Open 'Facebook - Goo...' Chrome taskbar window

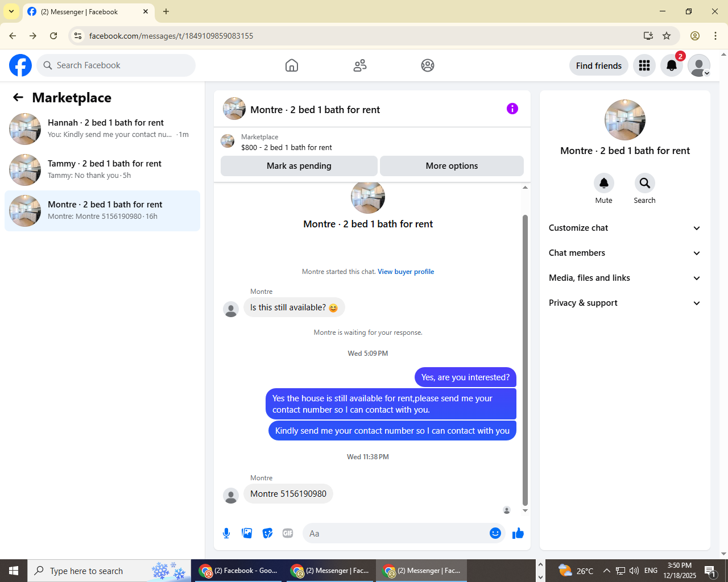coord(238,571)
